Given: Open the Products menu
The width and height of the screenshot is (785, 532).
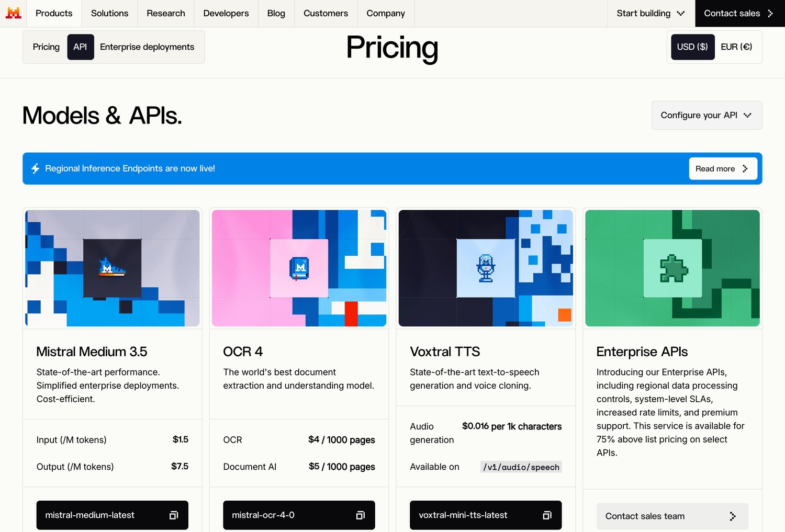Looking at the screenshot, I should tap(54, 14).
